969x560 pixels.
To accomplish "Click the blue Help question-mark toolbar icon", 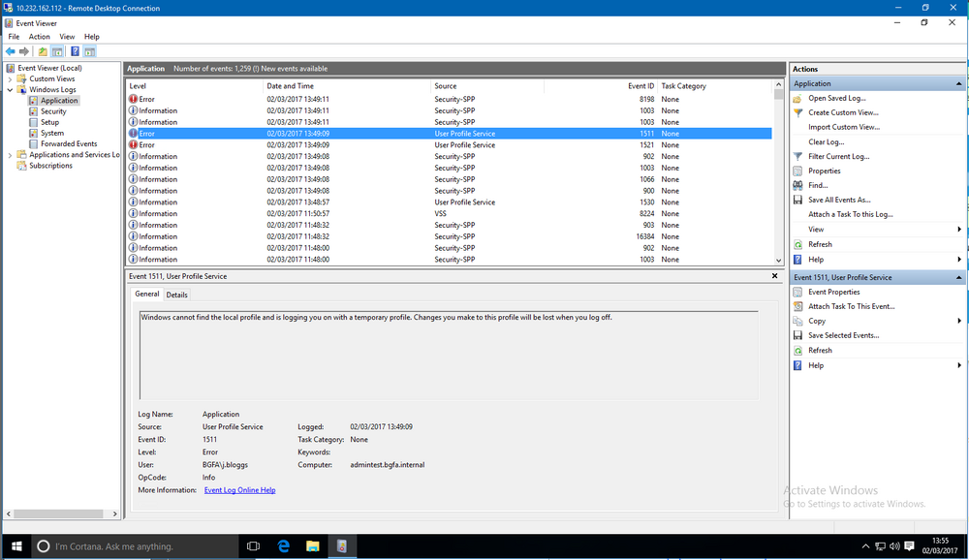I will click(x=75, y=51).
